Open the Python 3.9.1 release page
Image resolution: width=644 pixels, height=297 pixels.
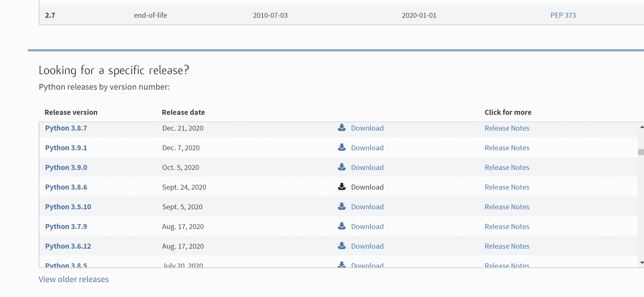[66, 148]
